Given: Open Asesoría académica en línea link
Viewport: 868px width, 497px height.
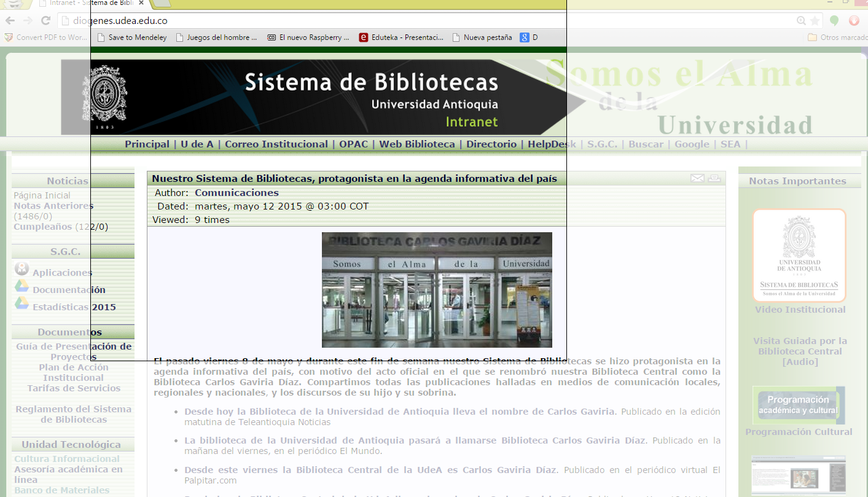Looking at the screenshot, I should point(68,474).
